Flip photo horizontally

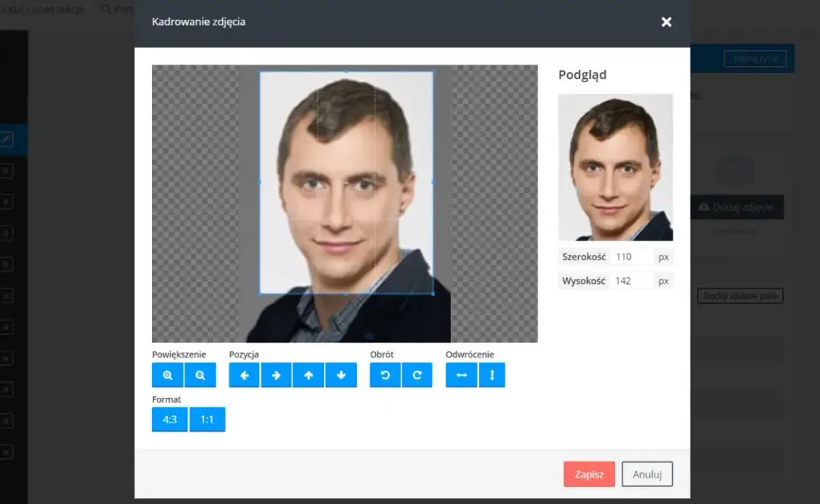click(x=461, y=375)
